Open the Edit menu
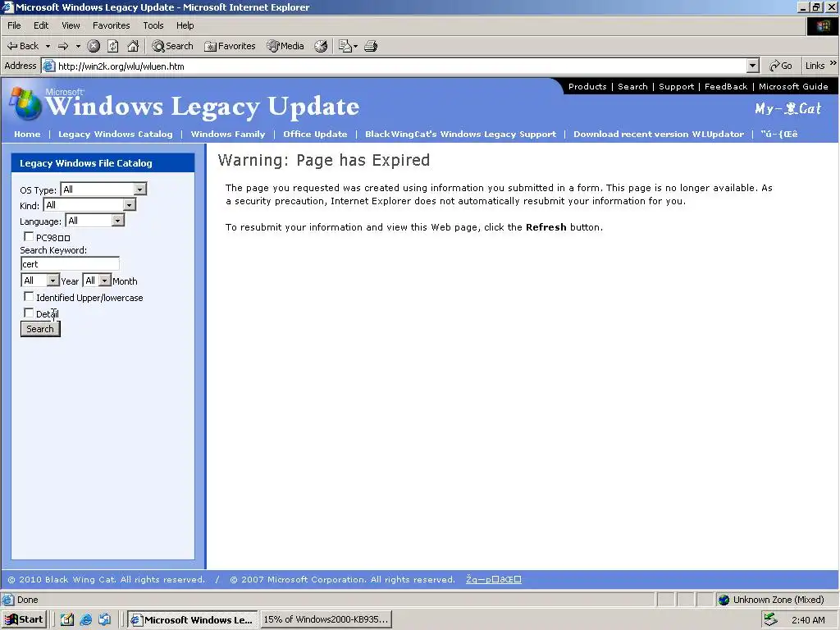840x630 pixels. tap(41, 25)
